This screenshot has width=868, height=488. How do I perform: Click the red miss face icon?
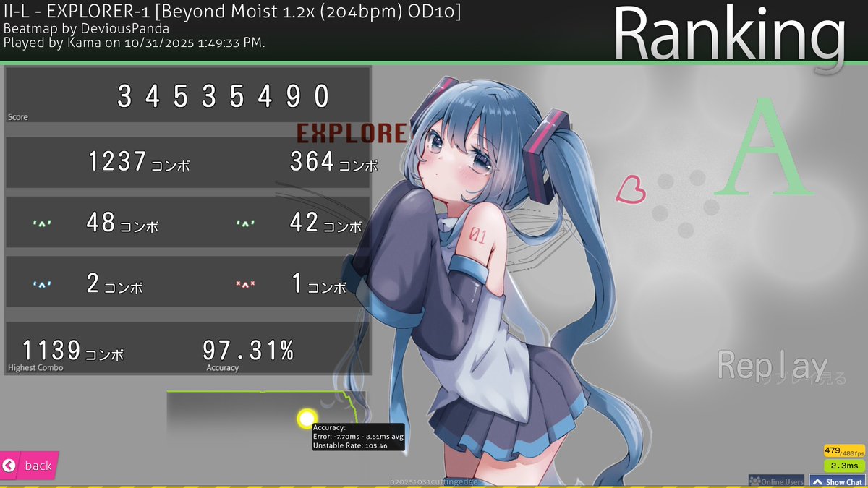[247, 285]
